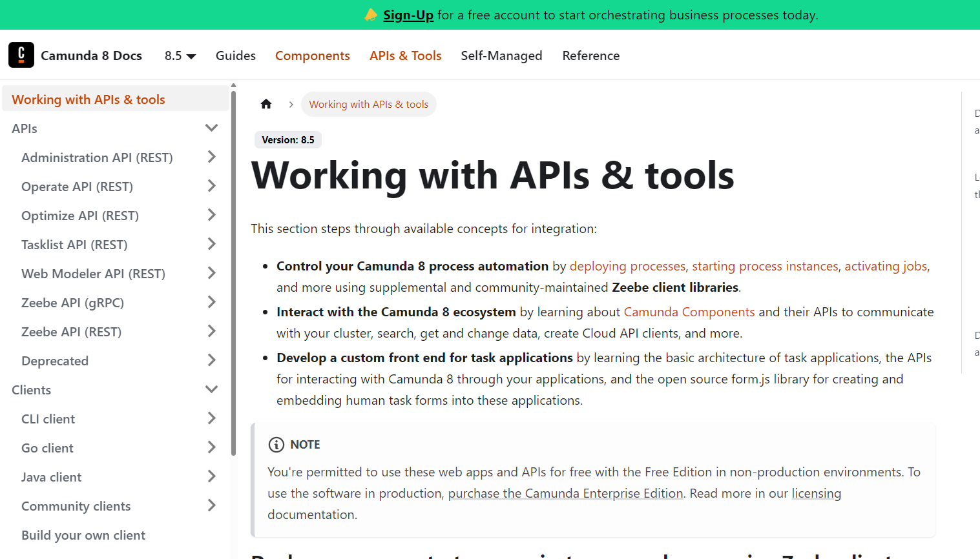Expand Community clients chevron
The width and height of the screenshot is (980, 559).
pos(211,505)
